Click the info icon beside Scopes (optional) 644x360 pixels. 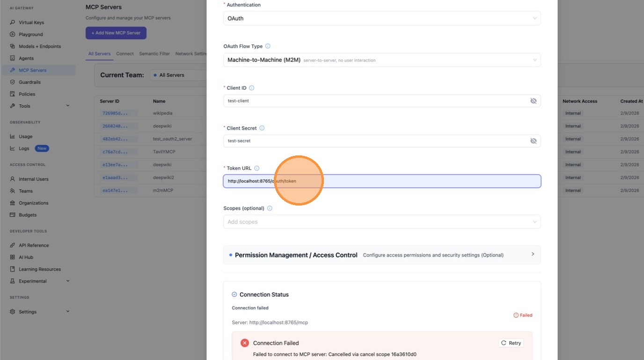(x=269, y=208)
